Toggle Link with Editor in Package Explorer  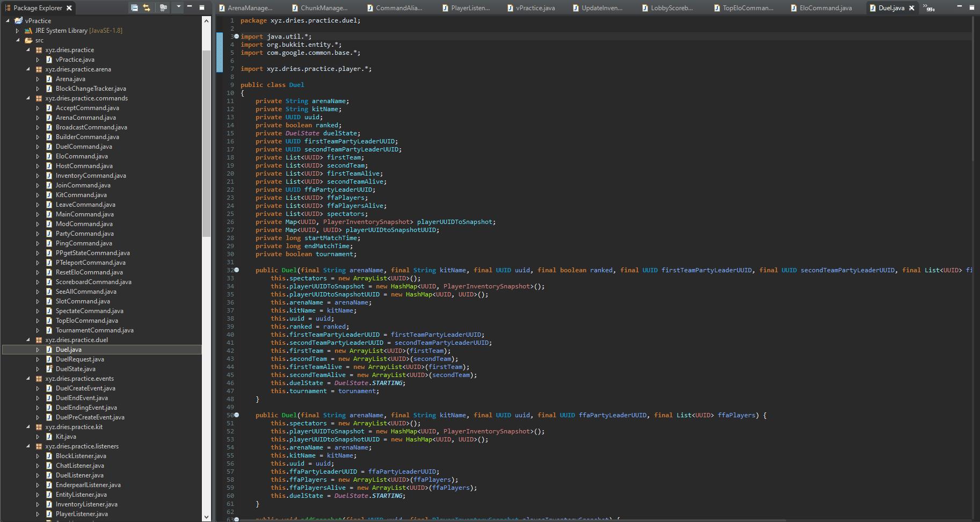pyautogui.click(x=147, y=8)
